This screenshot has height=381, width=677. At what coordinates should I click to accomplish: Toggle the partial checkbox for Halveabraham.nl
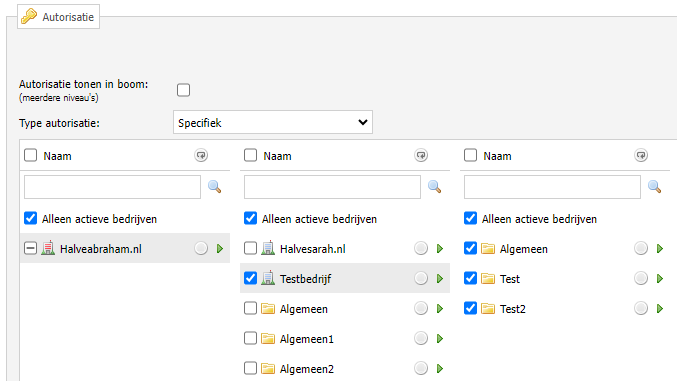[31, 248]
